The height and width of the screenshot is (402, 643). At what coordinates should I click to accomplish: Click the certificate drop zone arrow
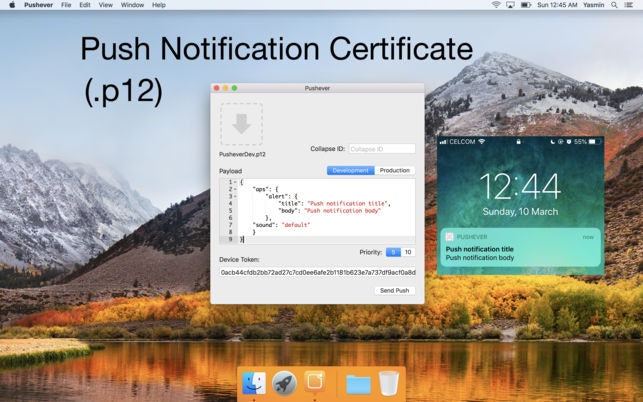coord(242,124)
